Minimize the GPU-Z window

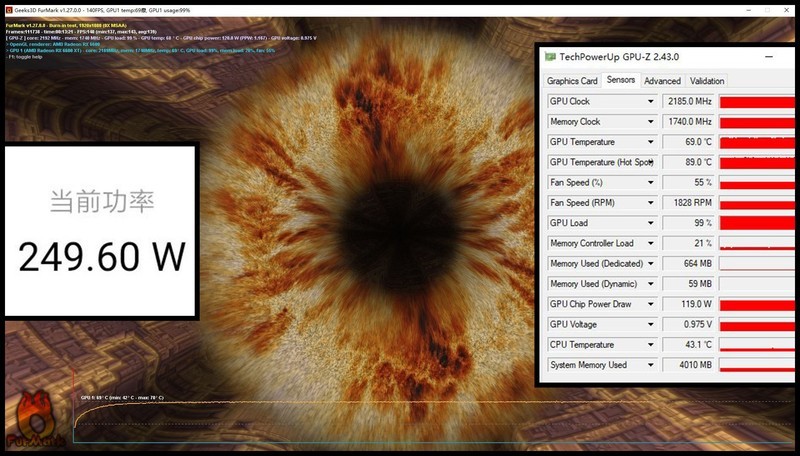click(x=769, y=57)
